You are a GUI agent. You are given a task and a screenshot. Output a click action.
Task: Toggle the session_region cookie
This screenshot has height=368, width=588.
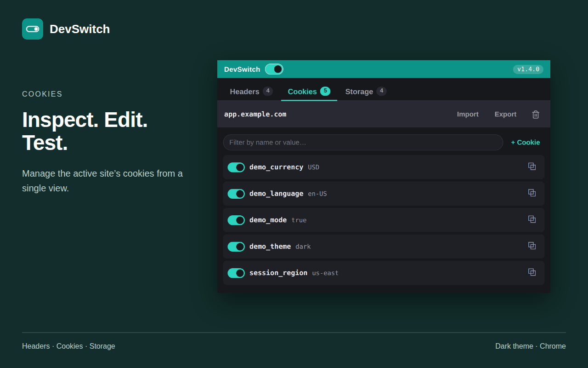point(236,273)
